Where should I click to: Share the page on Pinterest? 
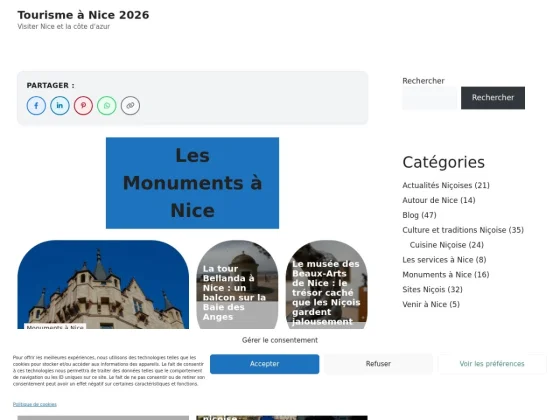(83, 106)
